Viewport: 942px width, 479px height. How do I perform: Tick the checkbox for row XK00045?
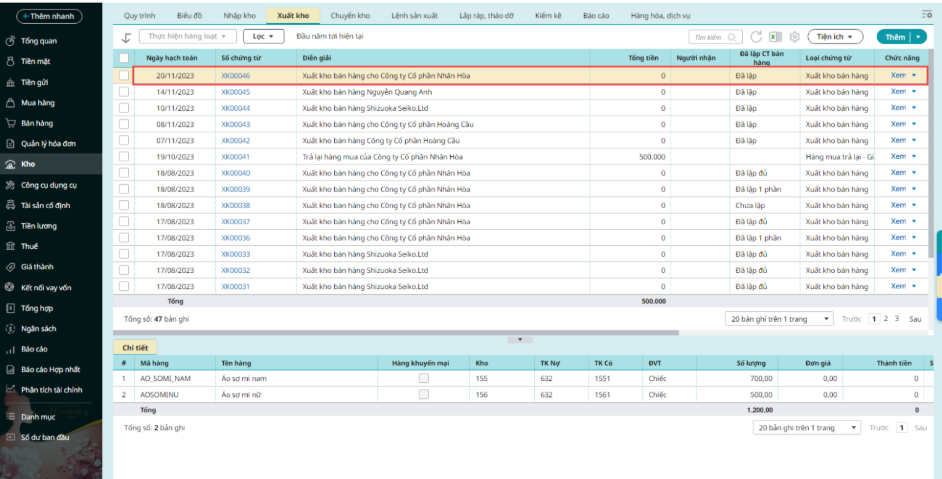pos(124,92)
